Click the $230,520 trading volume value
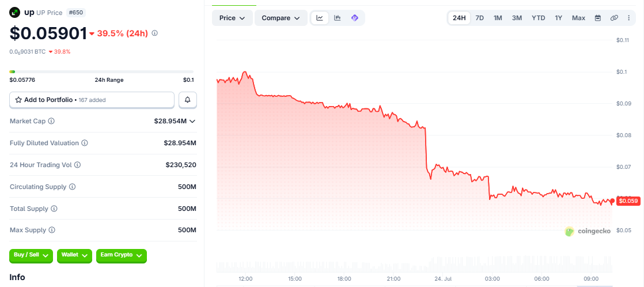The image size is (644, 287). tap(181, 165)
